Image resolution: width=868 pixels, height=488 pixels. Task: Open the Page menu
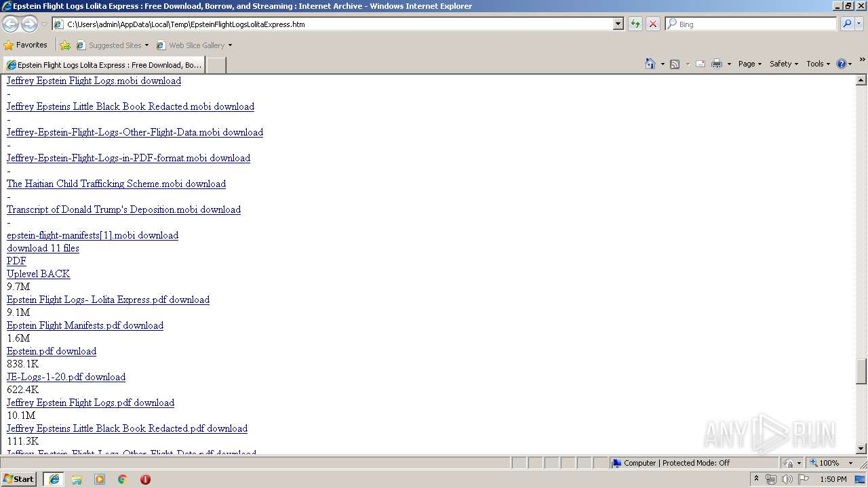point(749,64)
